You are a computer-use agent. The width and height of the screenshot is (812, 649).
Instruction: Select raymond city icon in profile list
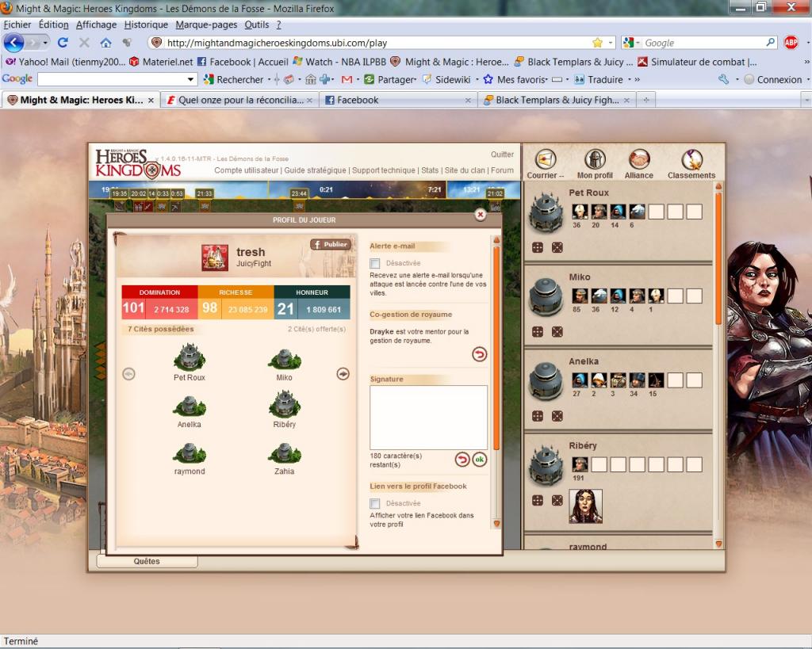pos(190,452)
